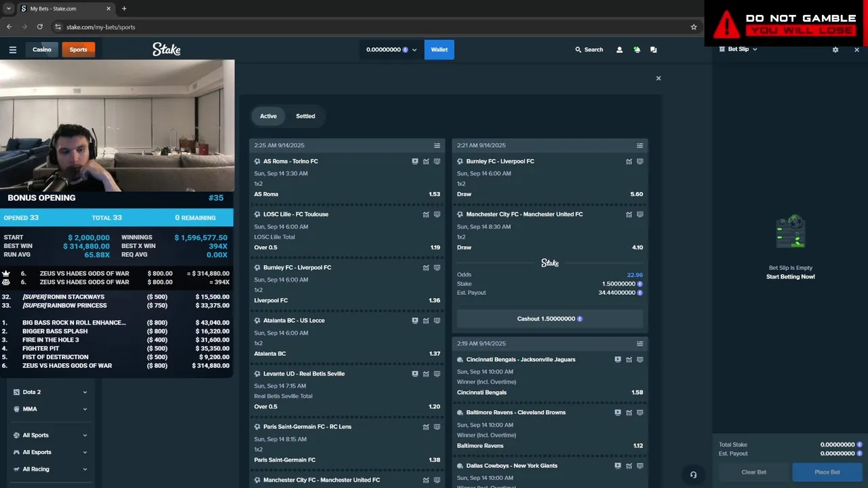Open the browser tab search dropdown
868x488 pixels.
pyautogui.click(x=8, y=9)
